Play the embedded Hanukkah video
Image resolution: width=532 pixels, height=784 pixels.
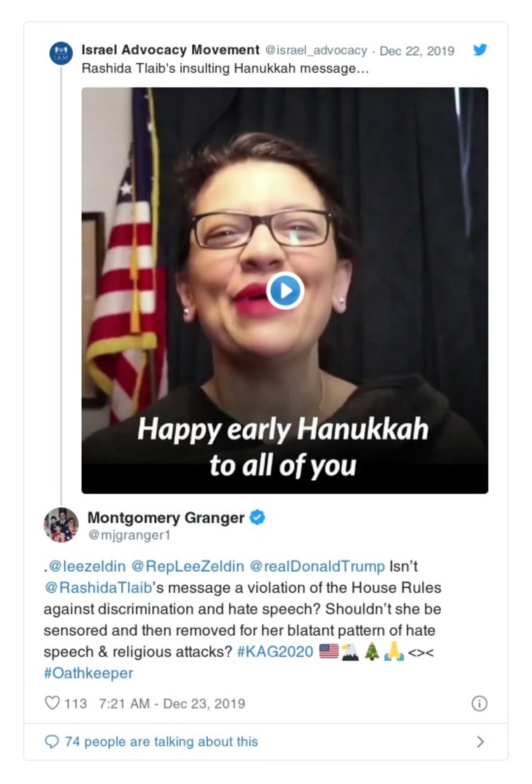[x=285, y=291]
